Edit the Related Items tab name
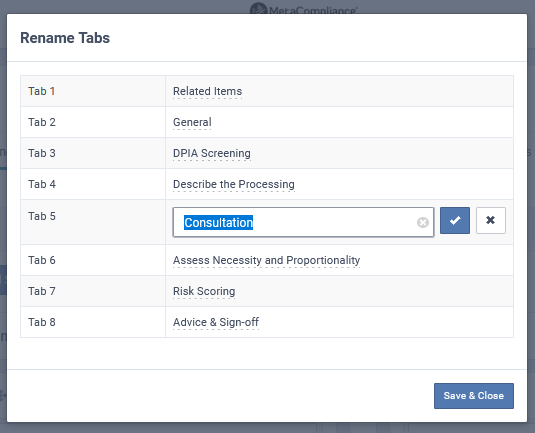 (x=207, y=91)
